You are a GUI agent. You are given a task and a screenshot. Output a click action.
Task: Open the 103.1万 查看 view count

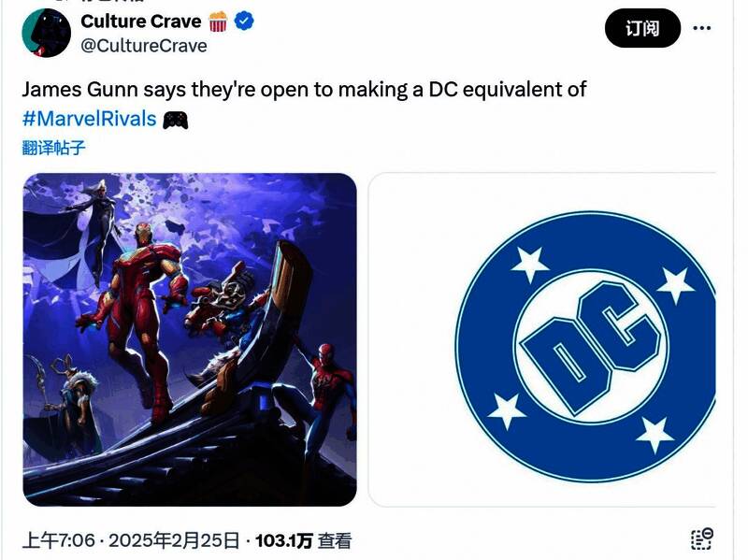point(304,541)
